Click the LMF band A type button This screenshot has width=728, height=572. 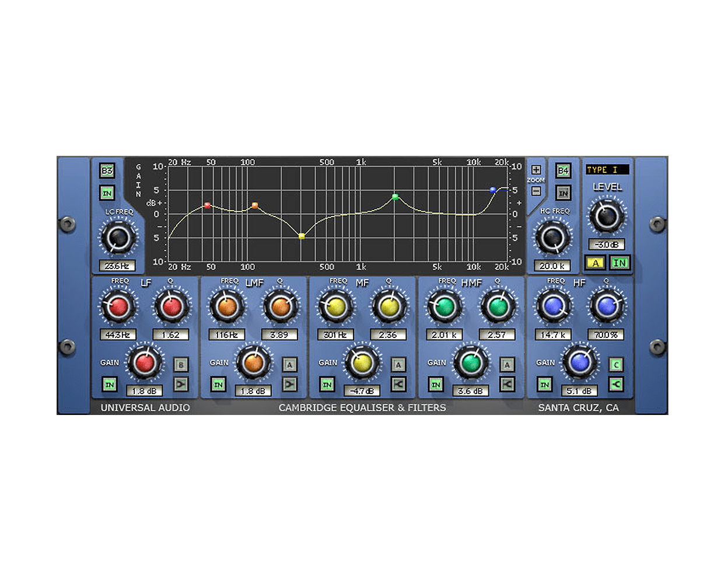click(289, 365)
